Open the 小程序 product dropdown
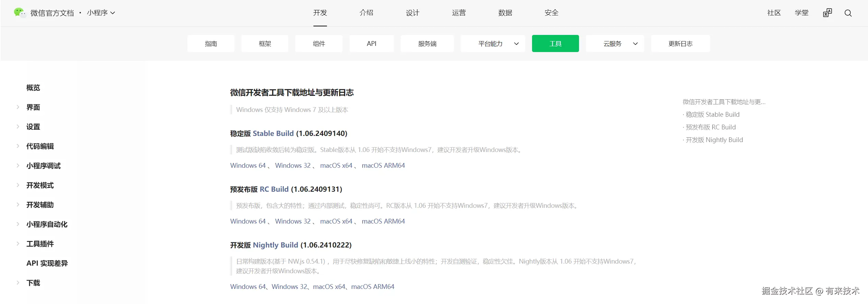This screenshot has width=868, height=304. pyautogui.click(x=101, y=13)
